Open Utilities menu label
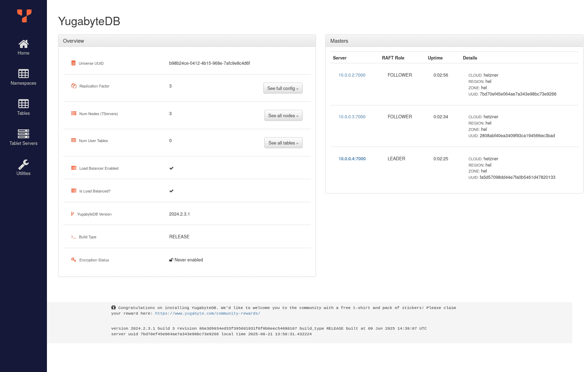Screen dimensions: 588x372 [23, 174]
